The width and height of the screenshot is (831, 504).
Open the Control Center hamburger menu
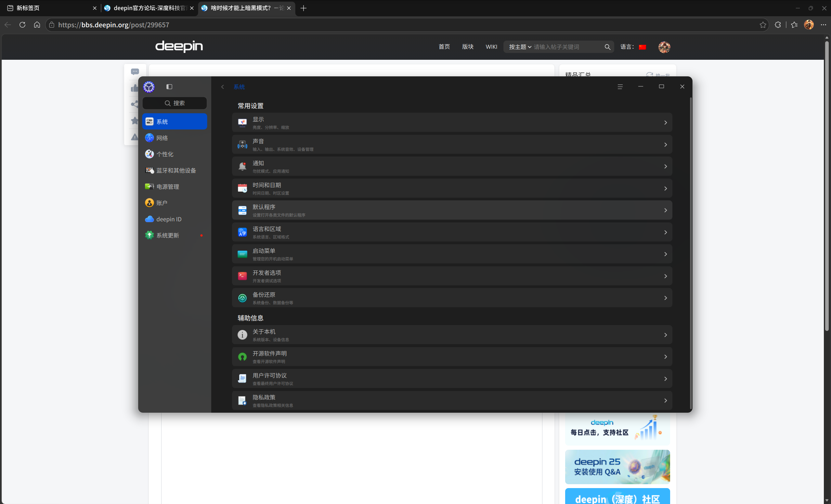pos(620,87)
